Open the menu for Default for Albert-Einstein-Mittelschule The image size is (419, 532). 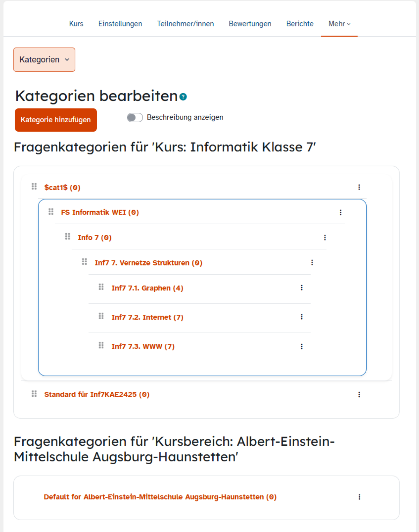[x=359, y=497]
